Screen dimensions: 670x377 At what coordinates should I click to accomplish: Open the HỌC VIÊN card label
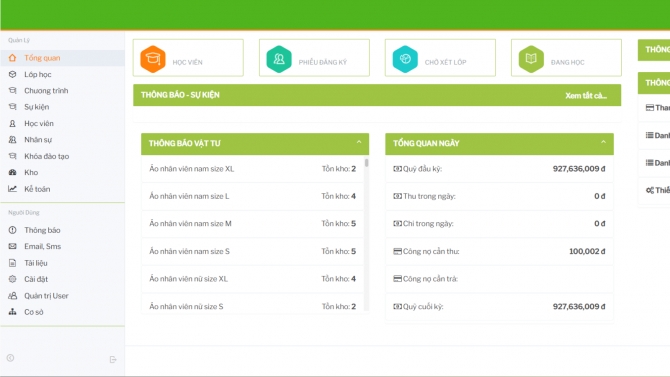pyautogui.click(x=188, y=62)
